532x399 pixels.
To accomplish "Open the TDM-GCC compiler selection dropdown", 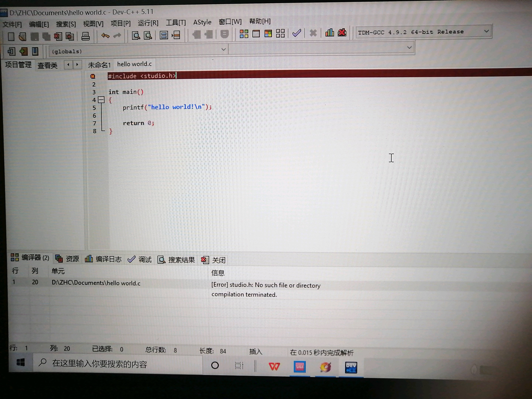I will (x=486, y=31).
